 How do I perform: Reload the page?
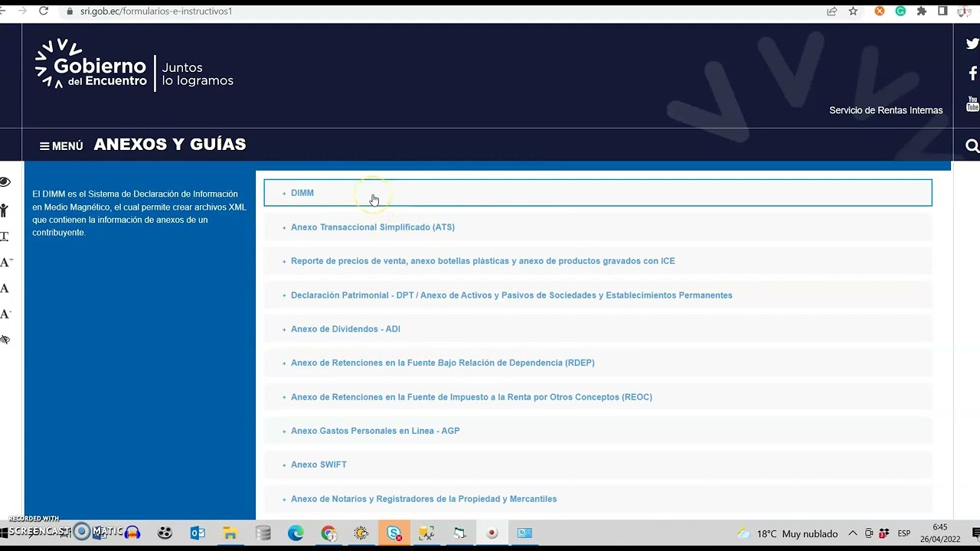click(x=44, y=11)
